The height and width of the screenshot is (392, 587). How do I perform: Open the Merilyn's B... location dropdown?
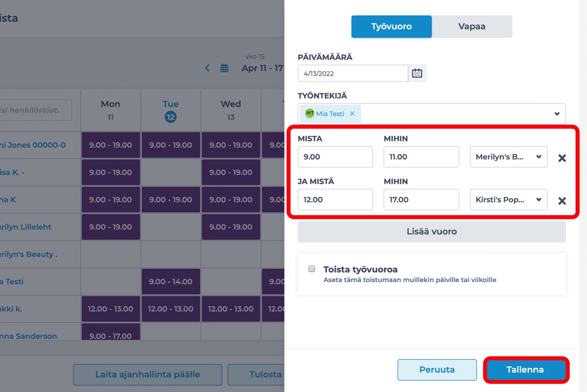508,157
